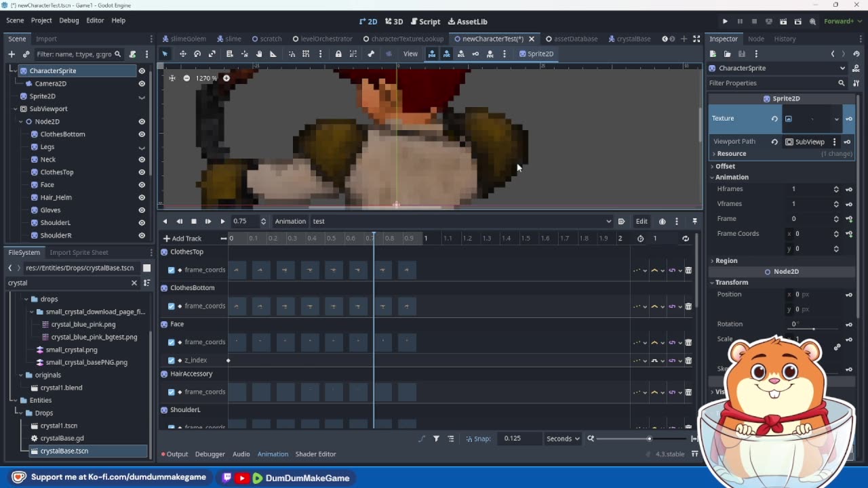Viewport: 868px width, 488px height.
Task: Open the viewport View menu
Action: [410, 54]
